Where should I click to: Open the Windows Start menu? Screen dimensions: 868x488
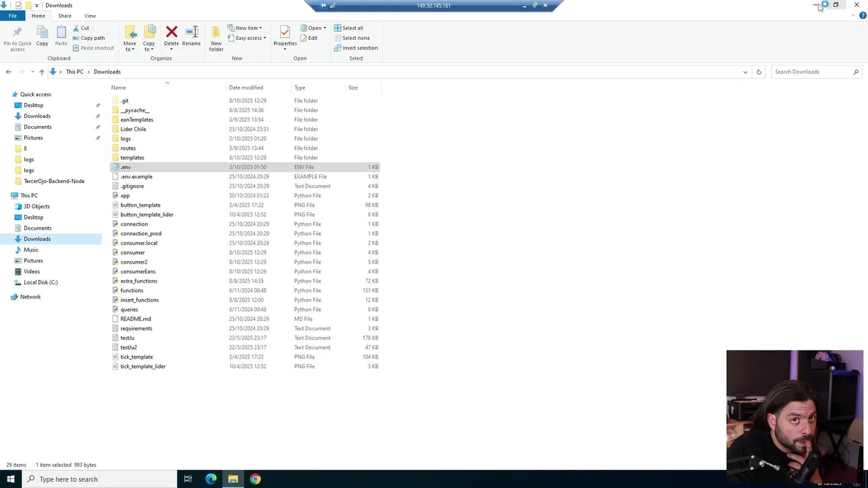click(x=10, y=479)
